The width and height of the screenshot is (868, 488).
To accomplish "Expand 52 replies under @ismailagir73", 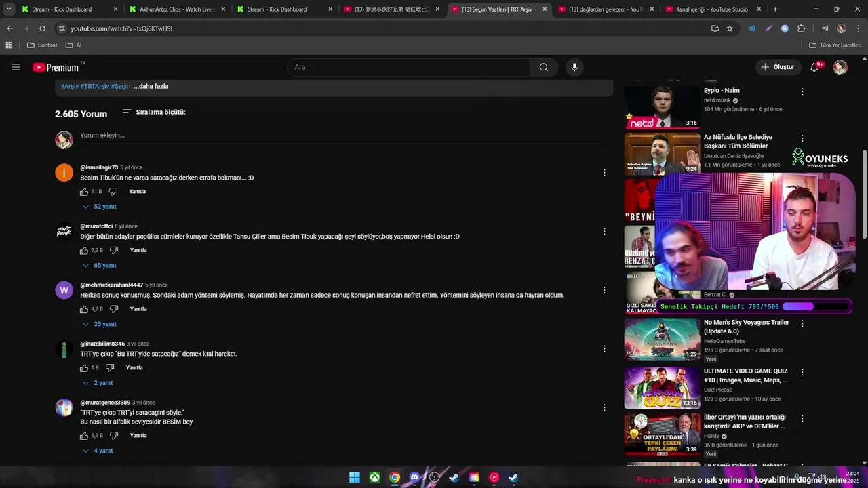I will click(x=99, y=207).
